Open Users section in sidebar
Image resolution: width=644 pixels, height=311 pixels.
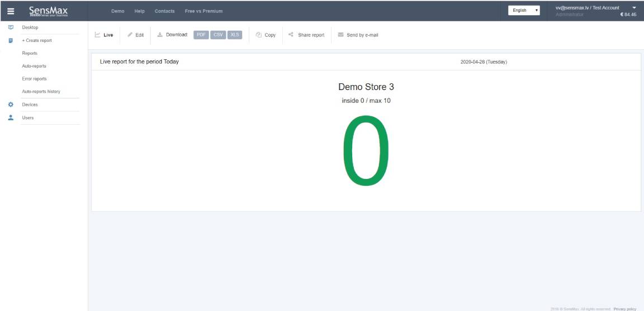click(27, 117)
